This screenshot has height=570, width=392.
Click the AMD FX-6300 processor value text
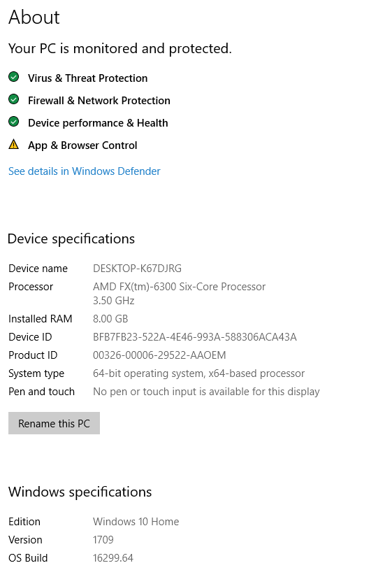[179, 294]
